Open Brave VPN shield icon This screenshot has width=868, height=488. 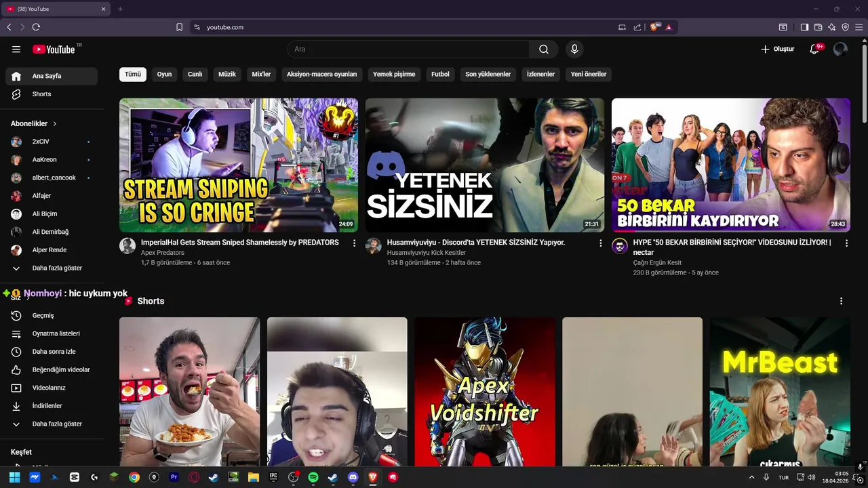845,27
